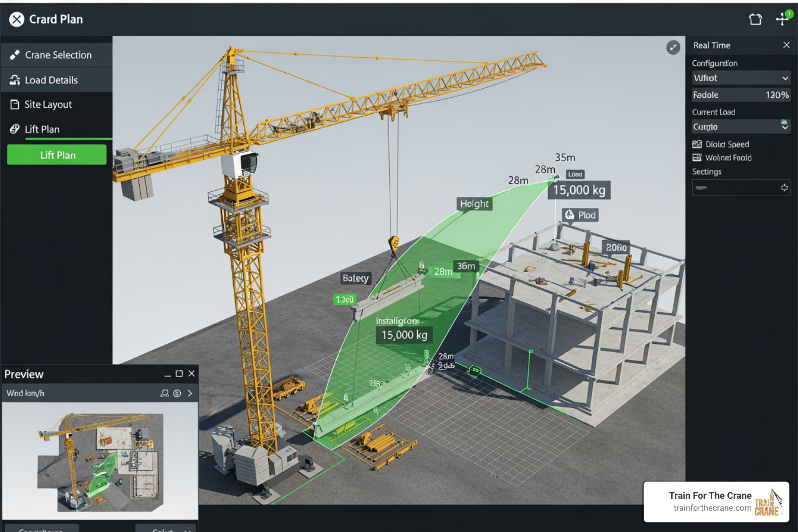Select the Crane Selection tool in sidebar
Image resolution: width=798 pixels, height=532 pixels.
pos(57,55)
